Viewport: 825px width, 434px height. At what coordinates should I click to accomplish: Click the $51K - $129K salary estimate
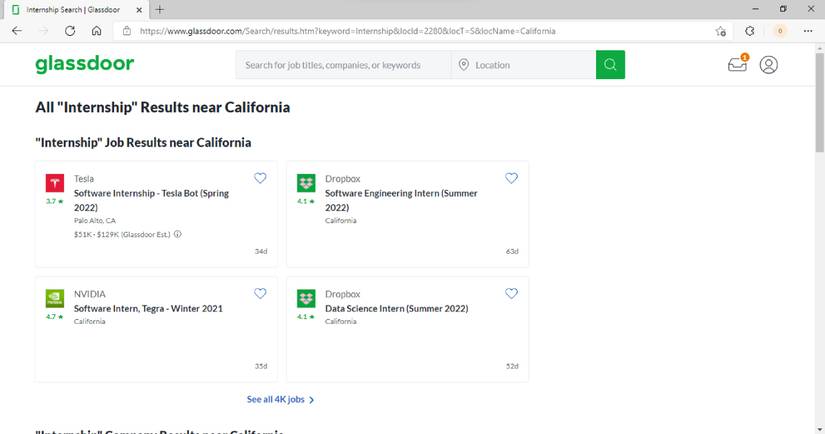122,235
